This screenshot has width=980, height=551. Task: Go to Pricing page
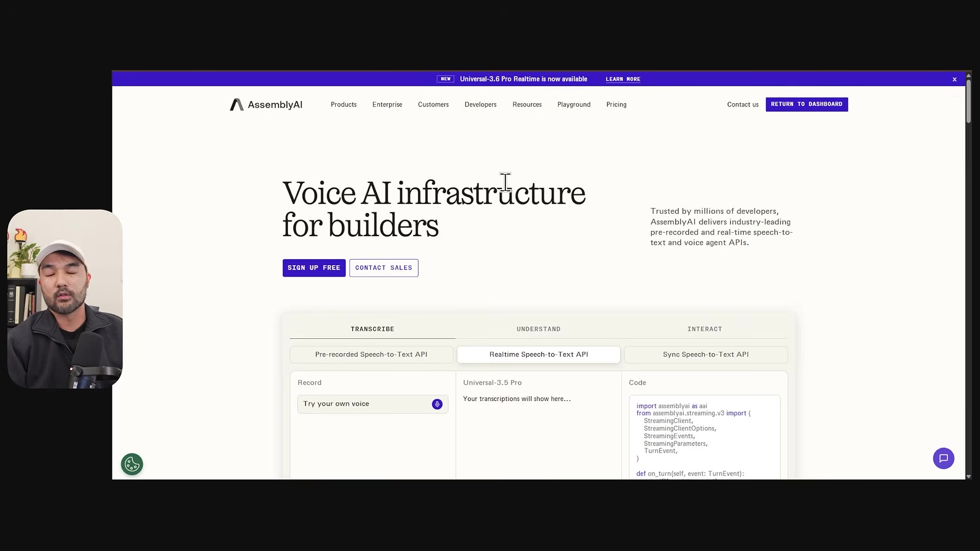tap(616, 105)
